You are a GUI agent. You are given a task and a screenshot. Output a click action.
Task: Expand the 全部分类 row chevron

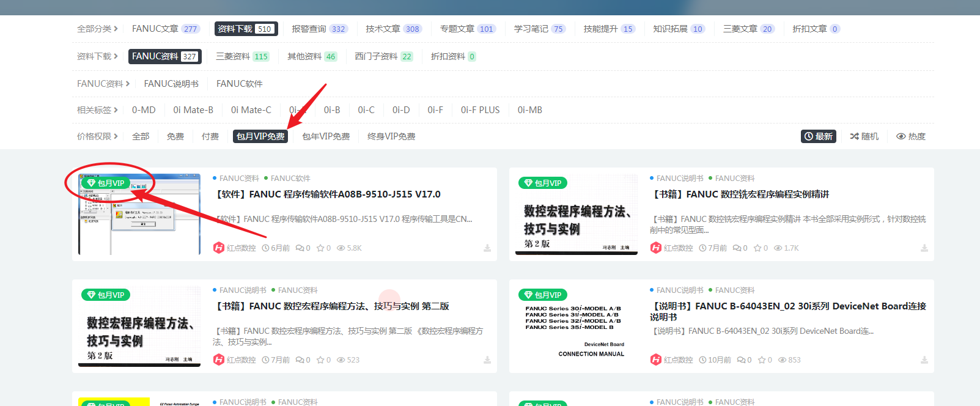(116, 29)
